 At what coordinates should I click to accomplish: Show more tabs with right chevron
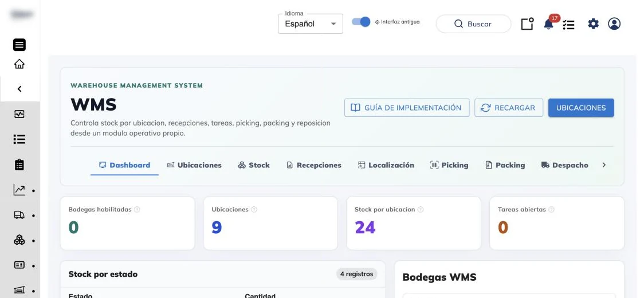[x=604, y=165]
